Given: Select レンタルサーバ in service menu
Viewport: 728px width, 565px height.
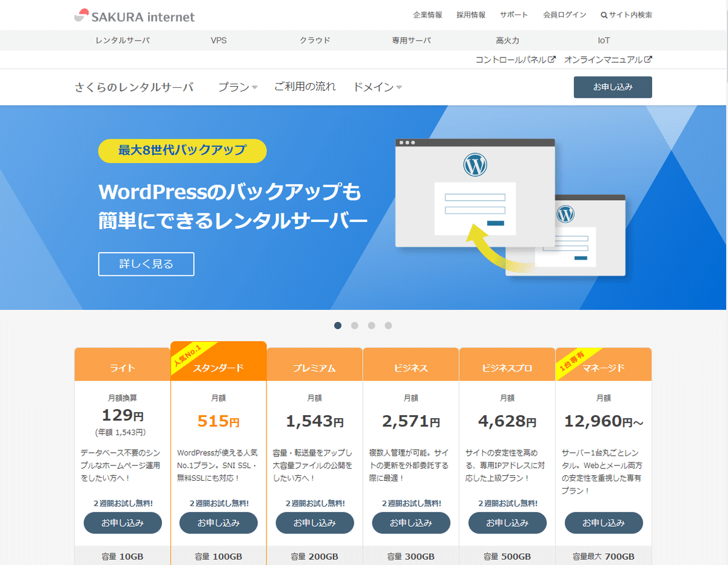Looking at the screenshot, I should click(x=123, y=41).
